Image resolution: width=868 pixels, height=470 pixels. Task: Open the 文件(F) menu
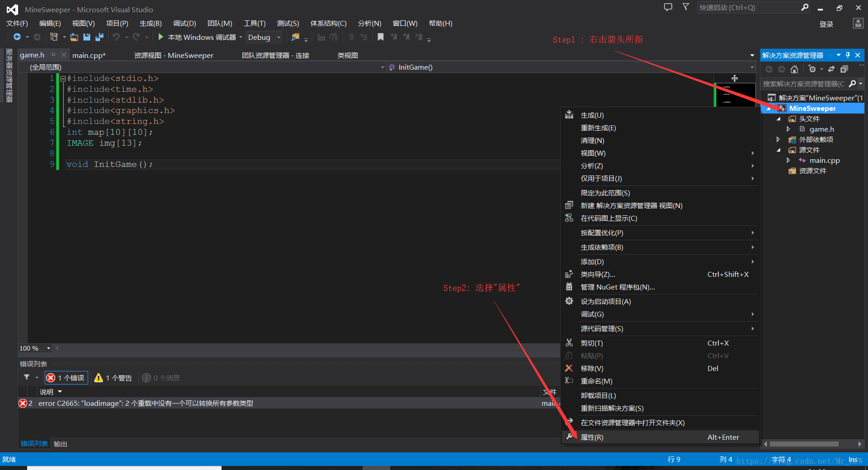tap(17, 24)
